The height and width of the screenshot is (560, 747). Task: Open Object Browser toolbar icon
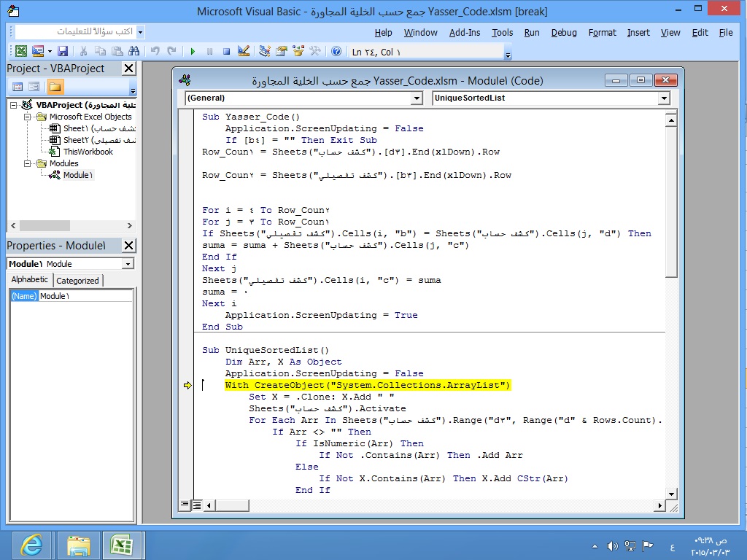(298, 52)
